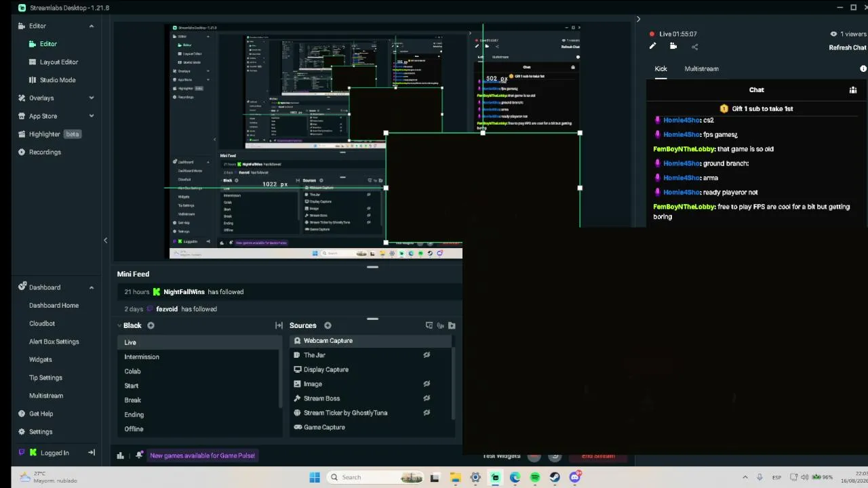868x488 pixels.
Task: Collapse the Editor section chevron
Action: [x=92, y=26]
